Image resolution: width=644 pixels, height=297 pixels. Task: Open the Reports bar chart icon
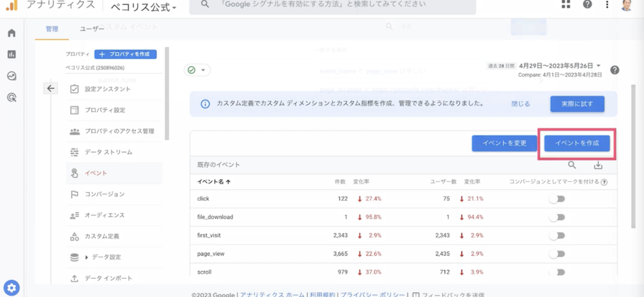pyautogui.click(x=11, y=55)
